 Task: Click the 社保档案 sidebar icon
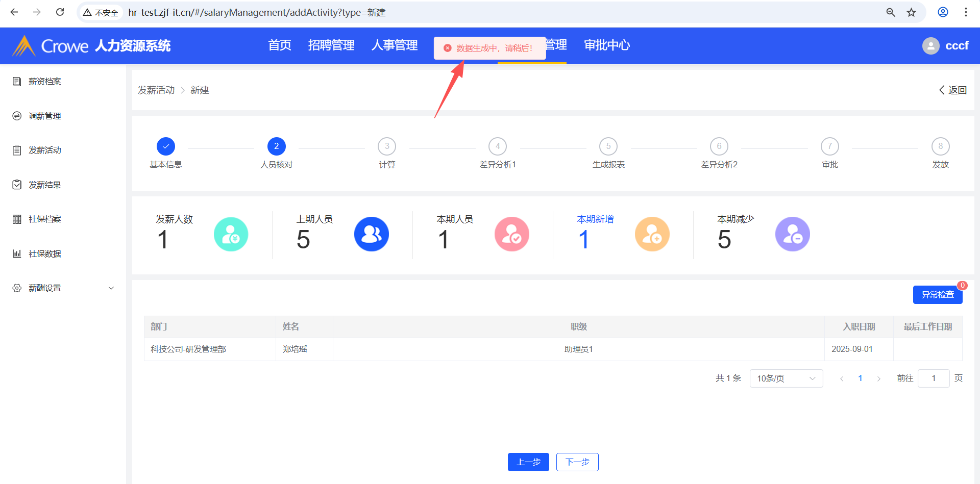pos(17,219)
